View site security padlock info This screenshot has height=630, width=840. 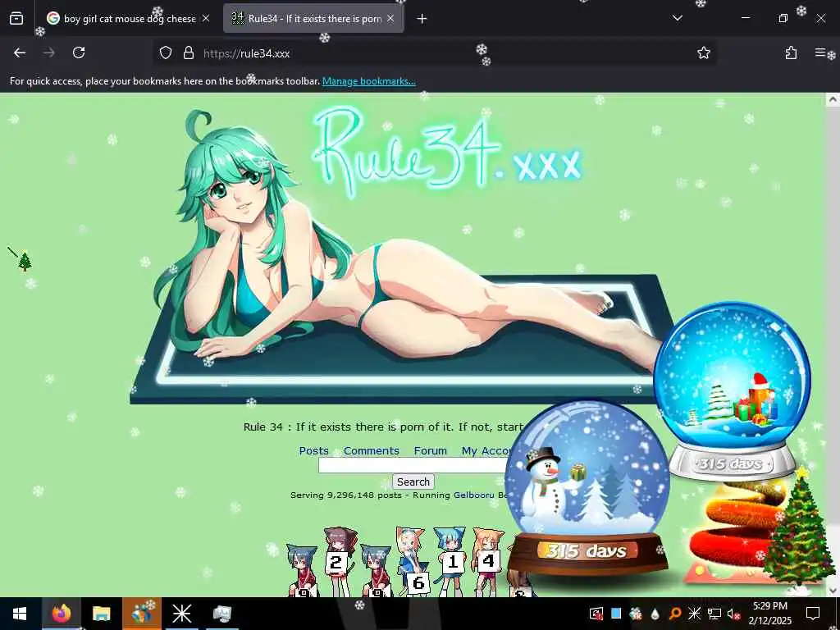188,52
